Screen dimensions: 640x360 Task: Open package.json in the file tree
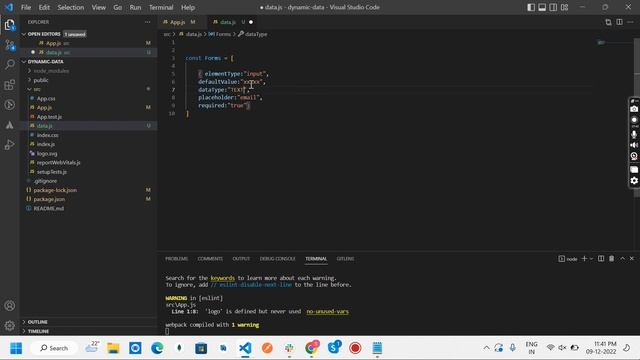tap(49, 199)
